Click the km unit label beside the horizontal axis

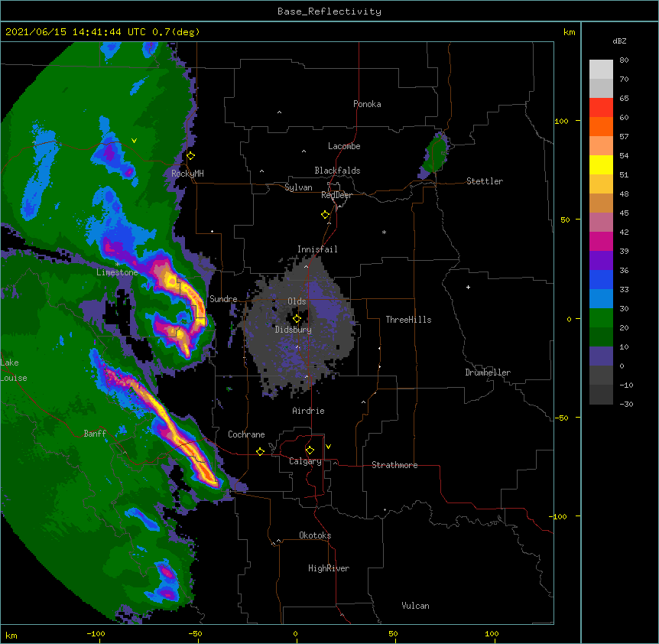coord(11,636)
